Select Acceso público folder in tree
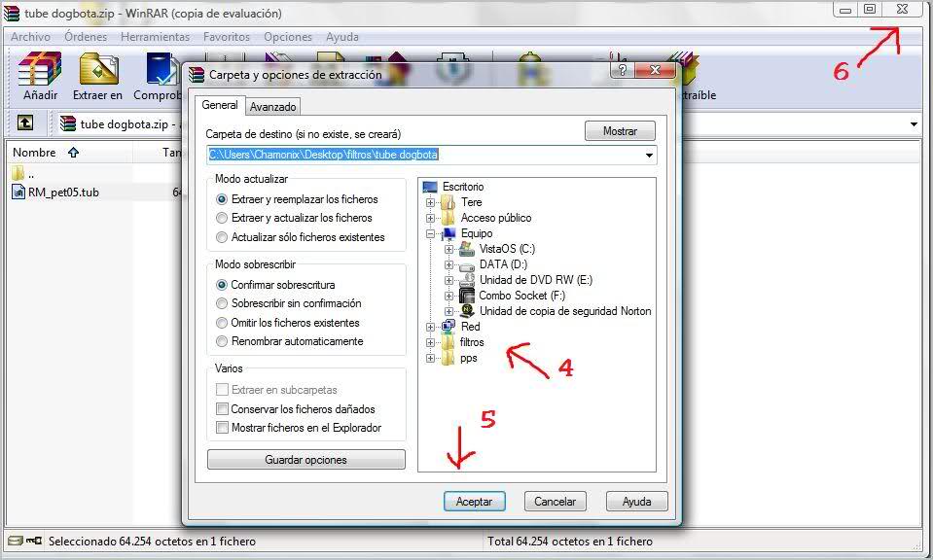The height and width of the screenshot is (560, 933). tap(495, 218)
